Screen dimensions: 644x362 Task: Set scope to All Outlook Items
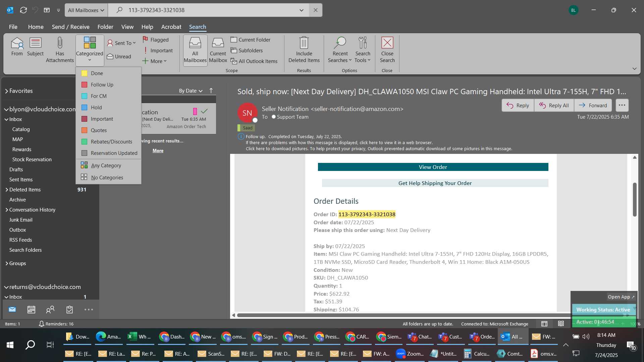[254, 61]
